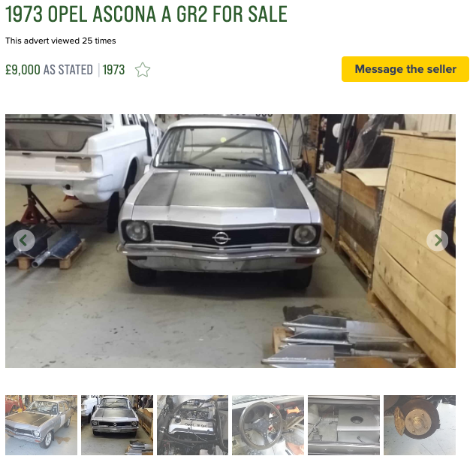Click the £9,000 price text
The height and width of the screenshot is (462, 476).
(23, 70)
